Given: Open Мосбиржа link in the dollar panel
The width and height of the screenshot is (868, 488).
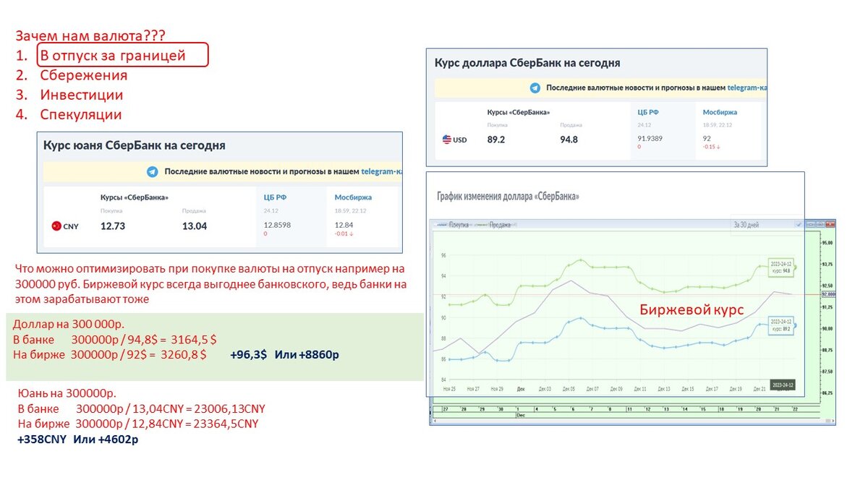Looking at the screenshot, I should tap(720, 112).
